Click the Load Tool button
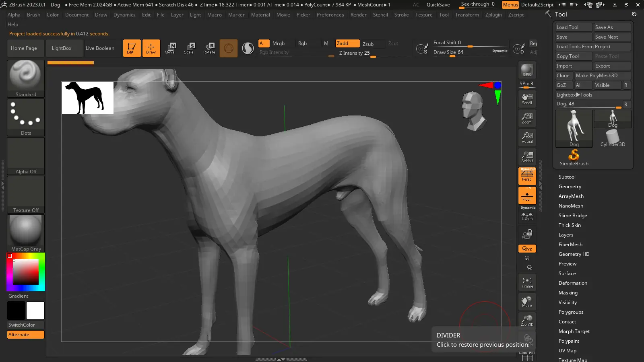This screenshot has width=644, height=362. 573,27
